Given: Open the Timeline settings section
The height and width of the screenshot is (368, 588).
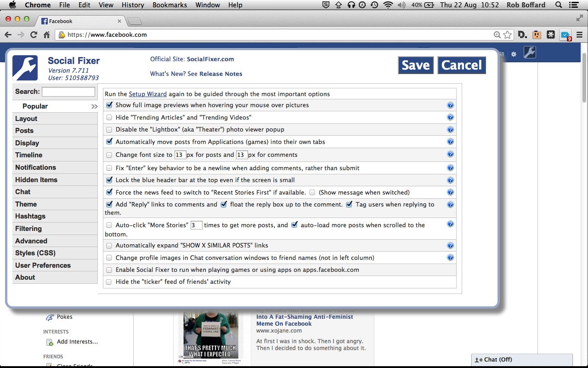Looking at the screenshot, I should click(x=55, y=155).
